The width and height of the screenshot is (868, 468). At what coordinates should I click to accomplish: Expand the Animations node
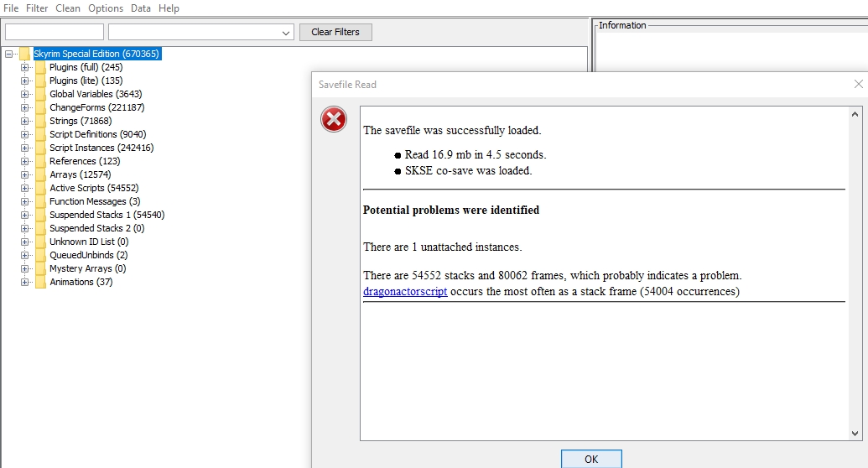pyautogui.click(x=24, y=282)
